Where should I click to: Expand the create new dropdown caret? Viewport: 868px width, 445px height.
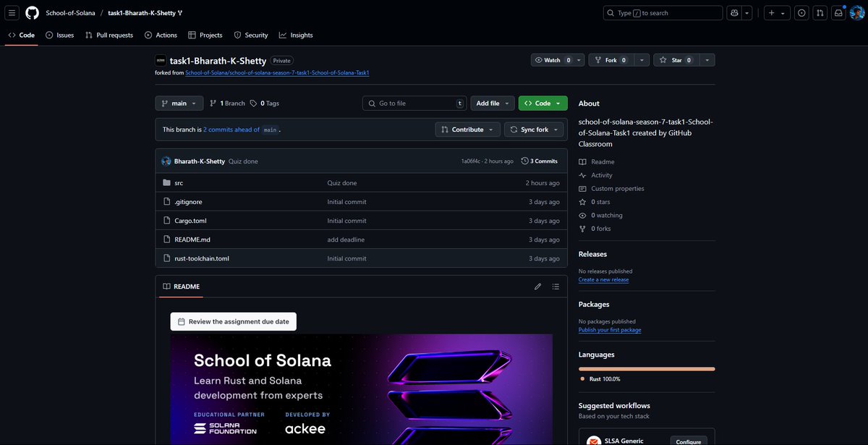tap(783, 13)
